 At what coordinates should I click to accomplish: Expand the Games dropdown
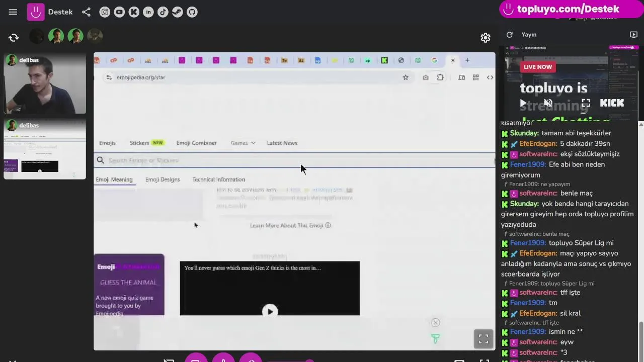(243, 143)
